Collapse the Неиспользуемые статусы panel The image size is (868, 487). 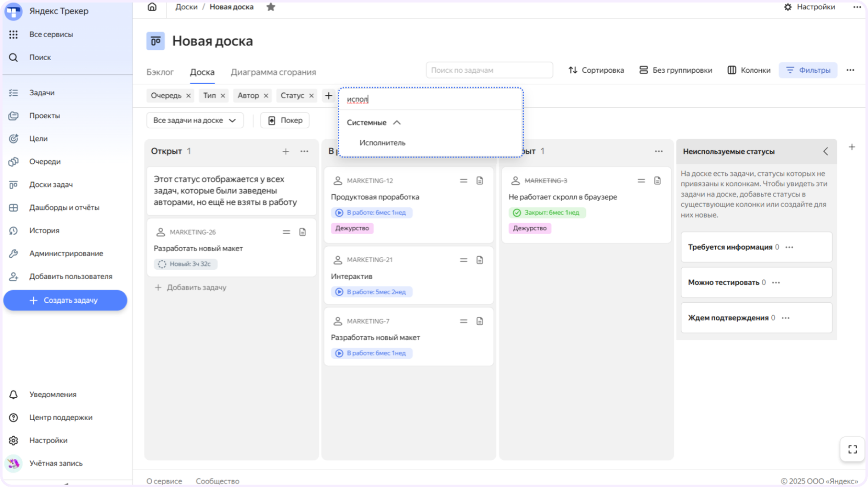pyautogui.click(x=825, y=151)
